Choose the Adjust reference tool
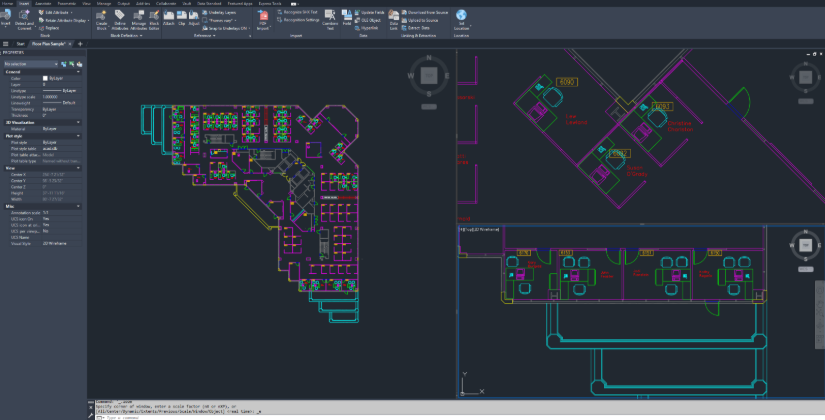This screenshot has height=420, width=825. coord(194,18)
